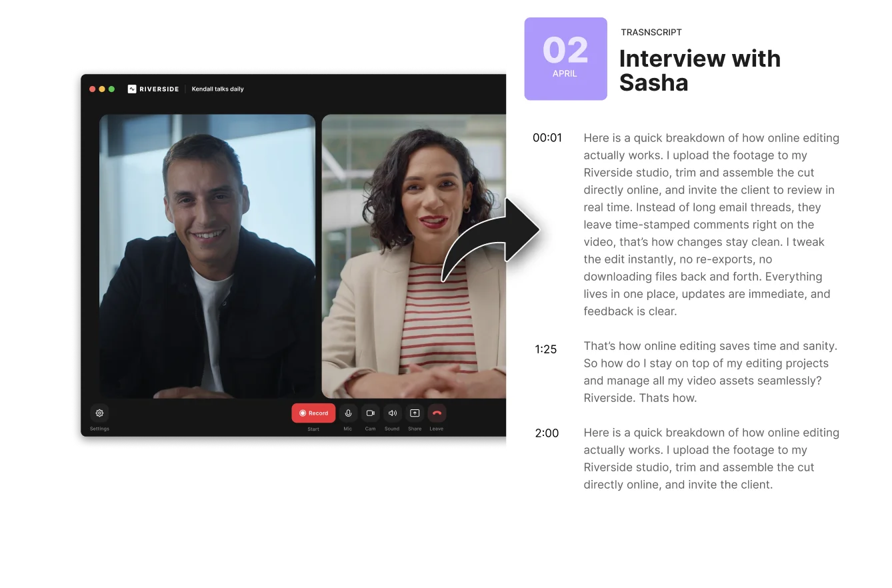Open the Settings gear icon

[x=99, y=413]
